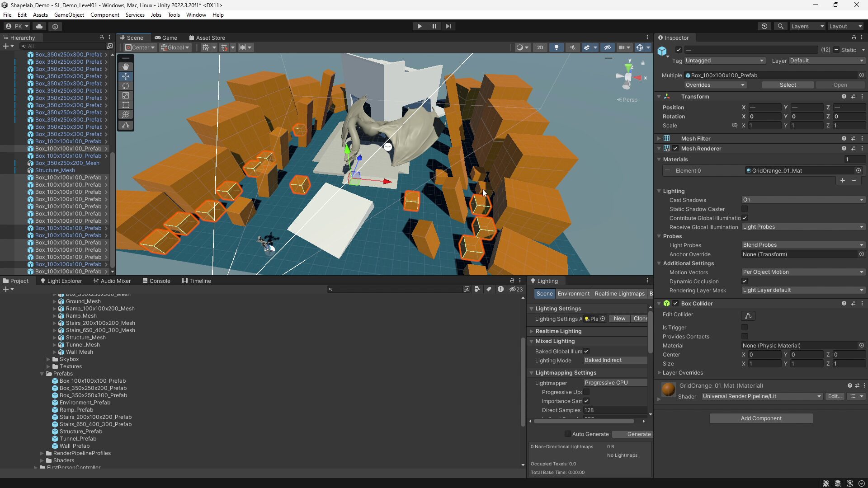This screenshot has height=488, width=868.
Task: Open the Unity Cloud icon
Action: click(x=39, y=26)
